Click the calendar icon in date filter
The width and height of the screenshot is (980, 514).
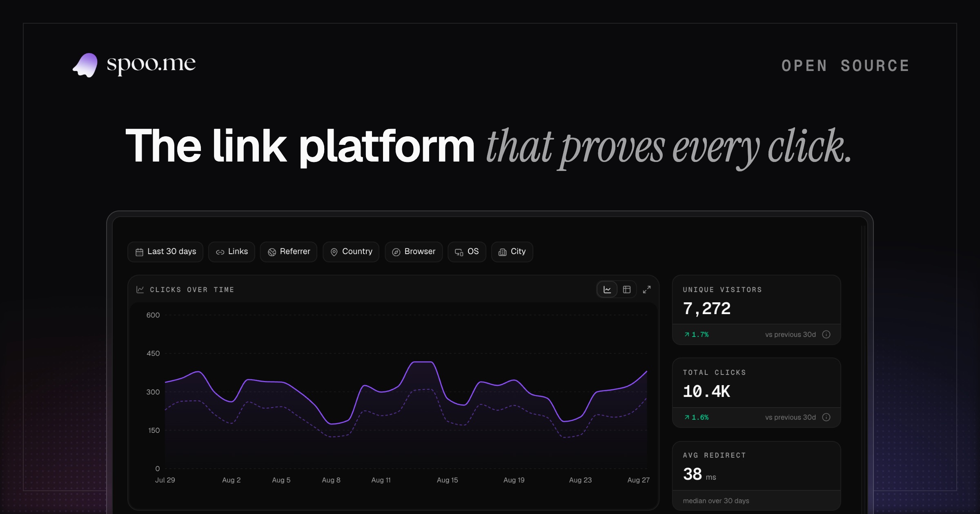139,252
